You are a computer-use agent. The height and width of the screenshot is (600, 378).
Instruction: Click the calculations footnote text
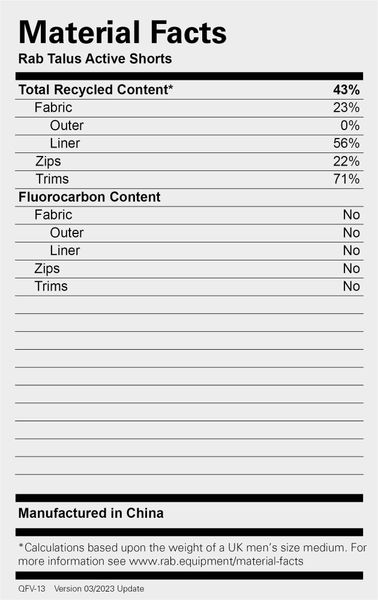192,554
